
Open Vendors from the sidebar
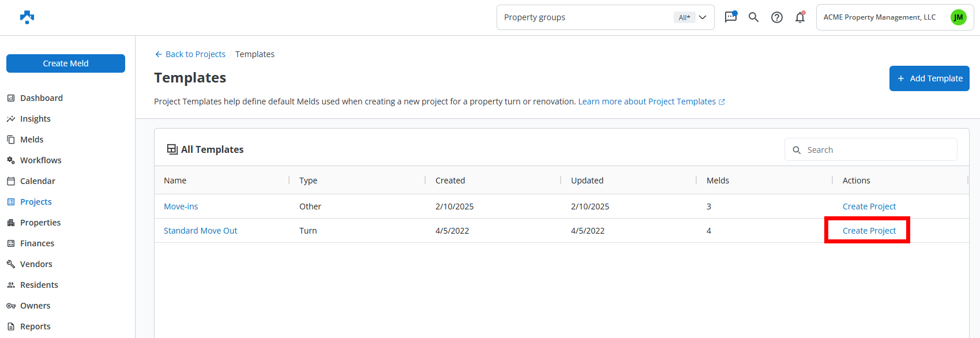(36, 264)
